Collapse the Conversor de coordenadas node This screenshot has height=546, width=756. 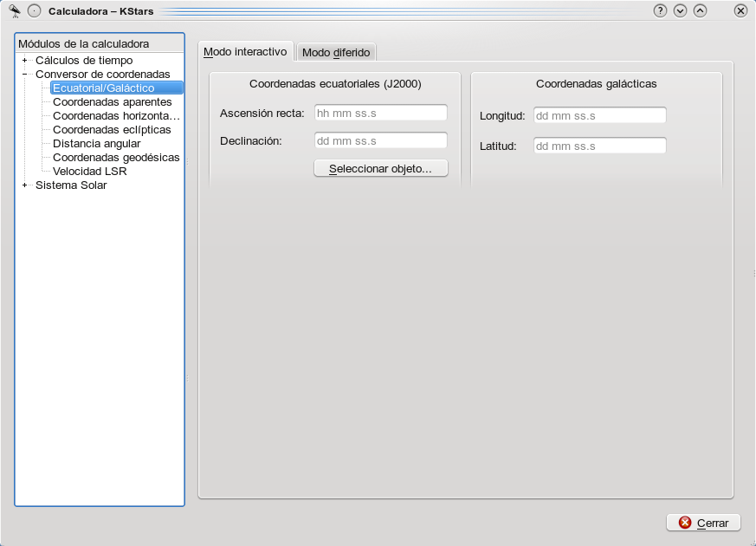coord(25,75)
